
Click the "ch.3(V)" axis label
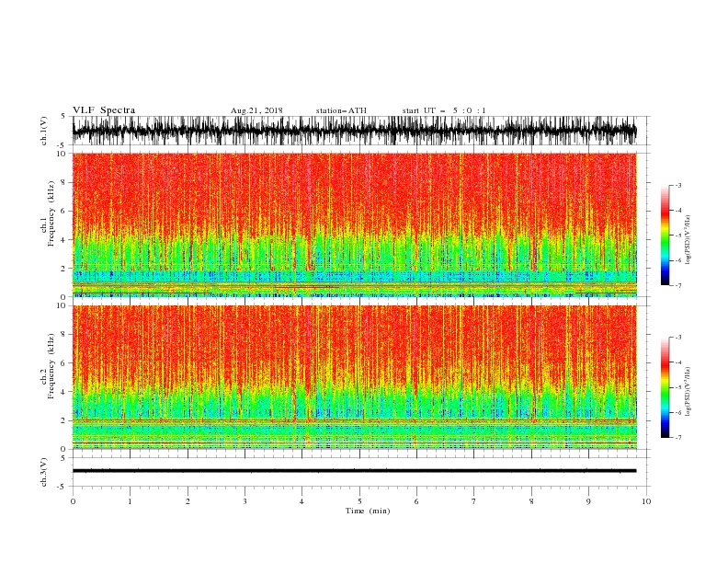(44, 472)
